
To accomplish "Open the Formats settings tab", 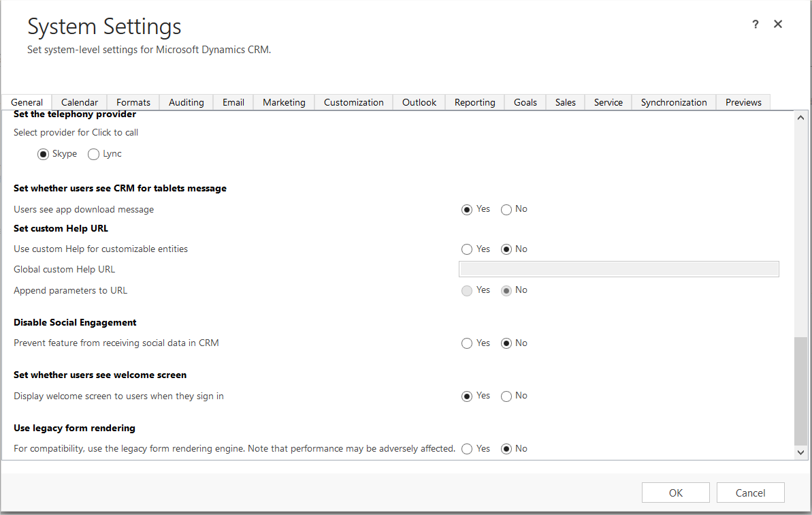I will (133, 102).
